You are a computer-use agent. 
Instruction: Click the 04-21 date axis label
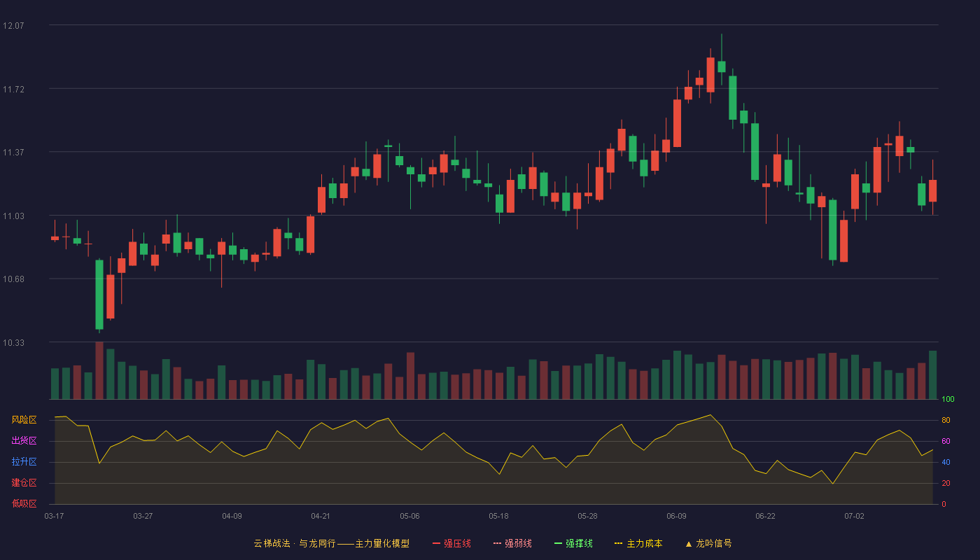click(321, 516)
